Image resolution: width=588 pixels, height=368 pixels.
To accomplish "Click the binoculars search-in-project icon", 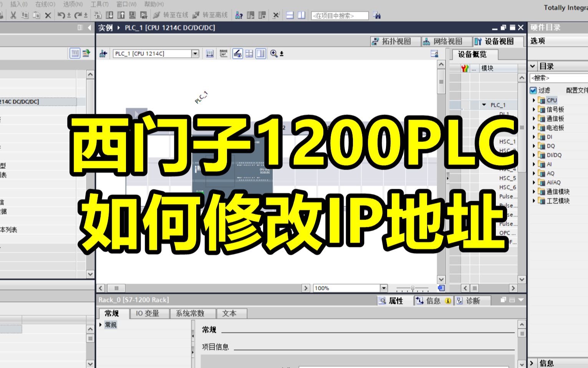I will (377, 15).
